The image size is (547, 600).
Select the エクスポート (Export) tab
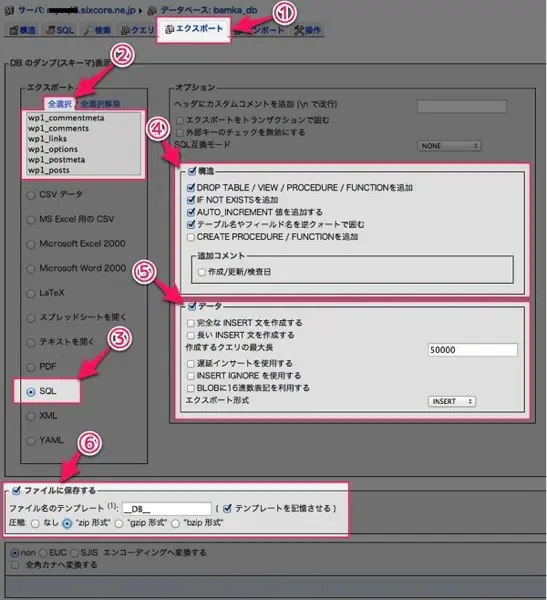pyautogui.click(x=193, y=29)
